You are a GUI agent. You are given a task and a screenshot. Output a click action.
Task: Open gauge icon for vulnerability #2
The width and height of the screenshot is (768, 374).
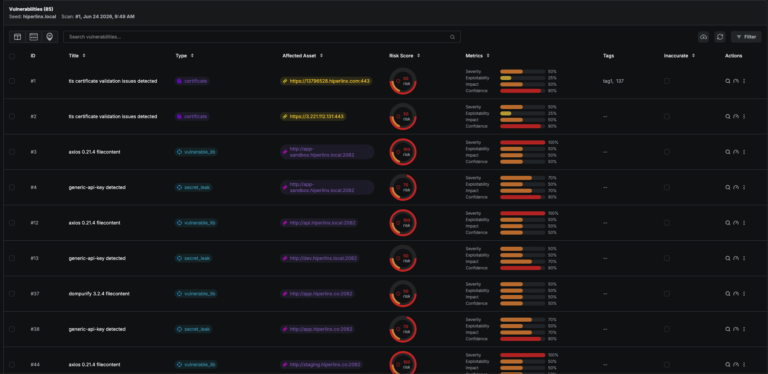coord(736,117)
